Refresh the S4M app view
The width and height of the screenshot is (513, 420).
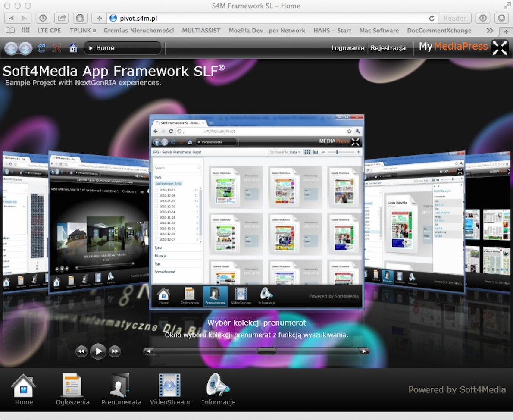pos(41,48)
